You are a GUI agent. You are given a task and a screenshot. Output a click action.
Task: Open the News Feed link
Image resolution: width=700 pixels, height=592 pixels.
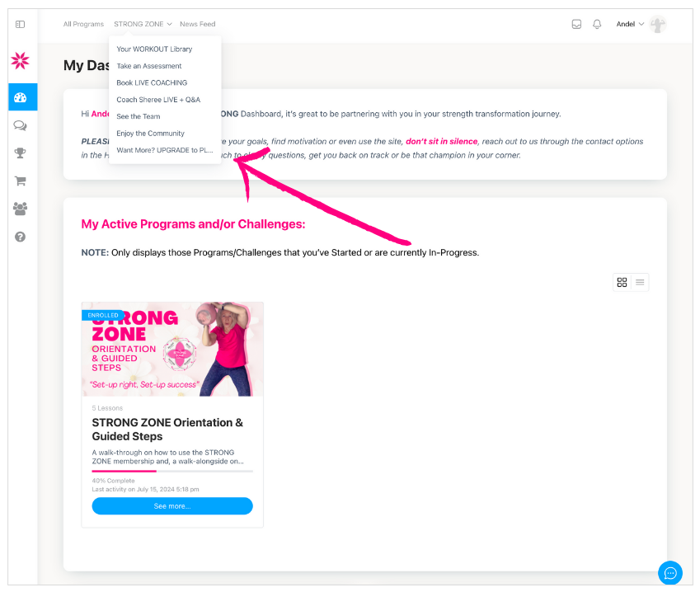click(197, 24)
